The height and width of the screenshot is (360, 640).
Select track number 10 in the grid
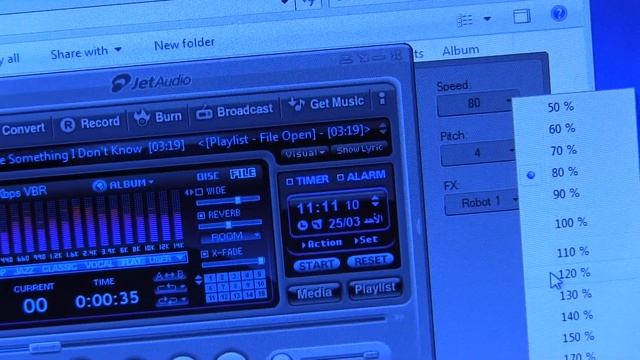click(x=261, y=284)
